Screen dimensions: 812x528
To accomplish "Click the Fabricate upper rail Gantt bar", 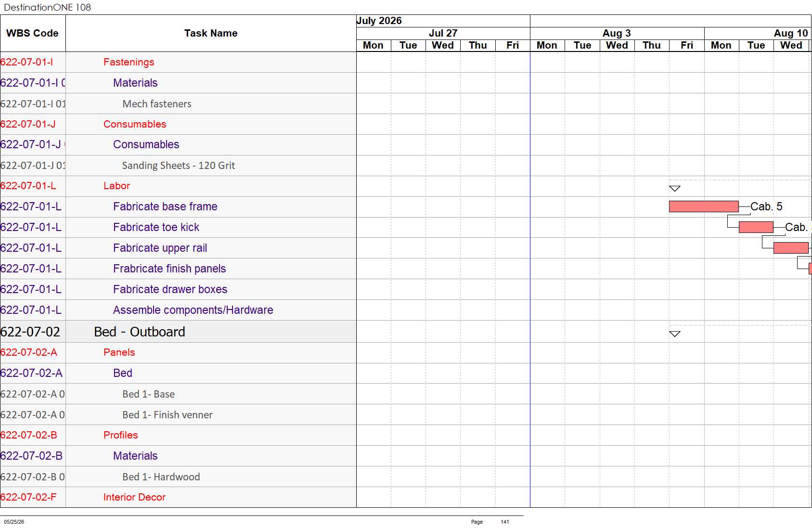I will click(790, 248).
